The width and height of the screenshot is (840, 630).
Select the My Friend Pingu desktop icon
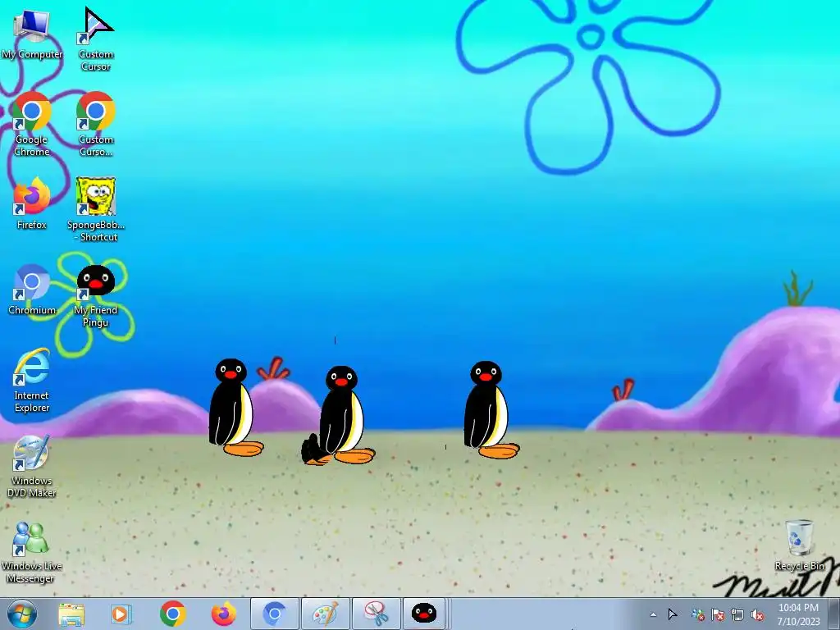click(95, 295)
